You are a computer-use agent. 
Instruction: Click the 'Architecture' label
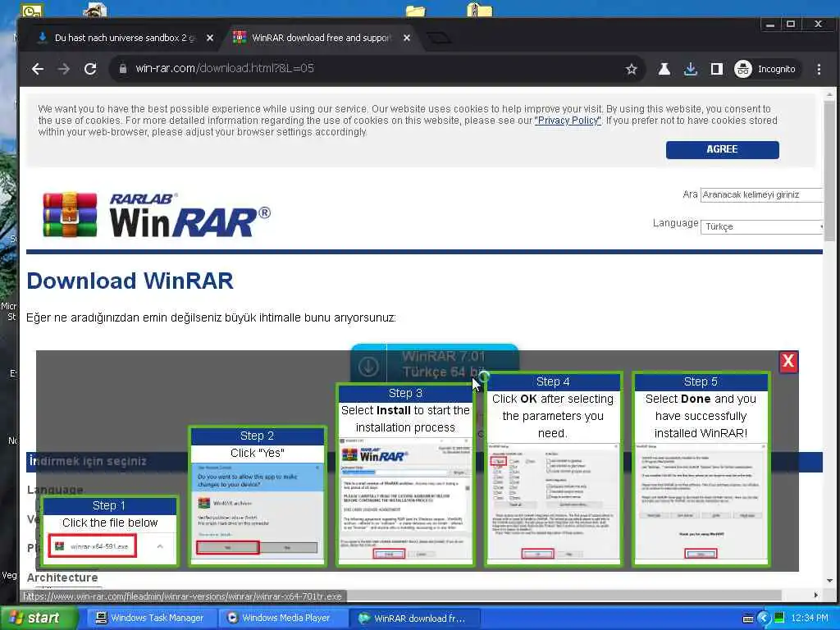(62, 577)
